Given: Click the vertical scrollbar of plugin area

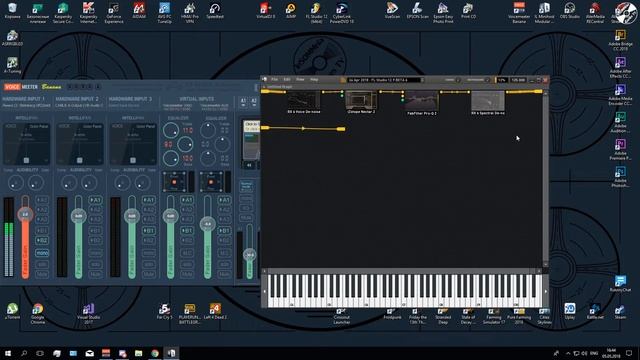Looking at the screenshot, I should [x=545, y=180].
